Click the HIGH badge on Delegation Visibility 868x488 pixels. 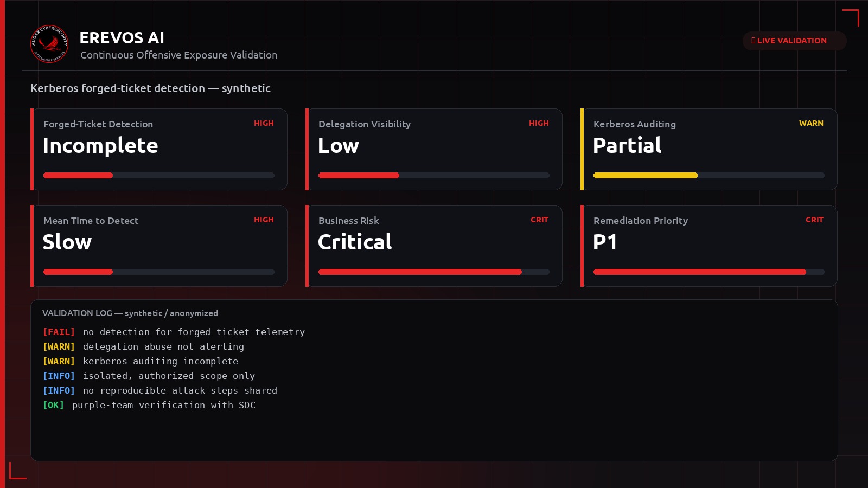point(539,123)
